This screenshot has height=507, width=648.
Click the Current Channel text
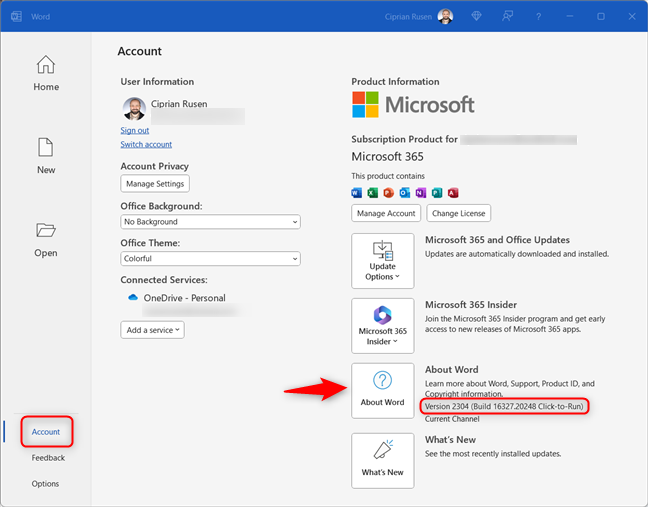click(x=452, y=419)
